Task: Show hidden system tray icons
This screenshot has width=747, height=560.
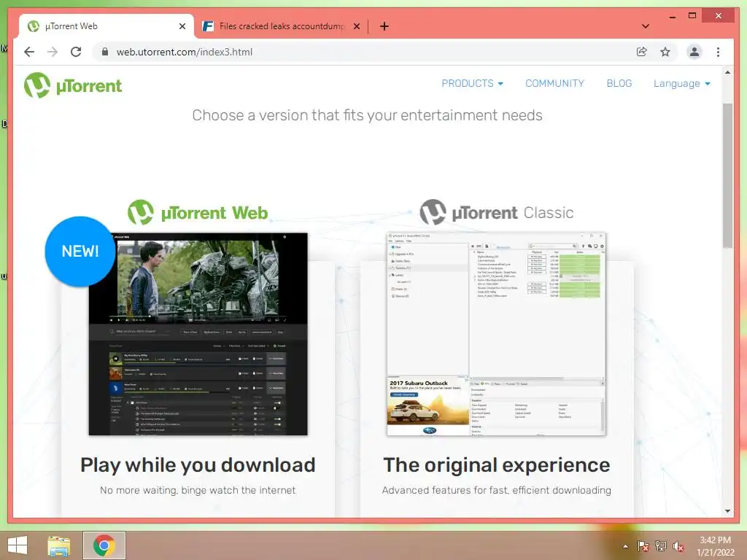Action: coord(625,546)
